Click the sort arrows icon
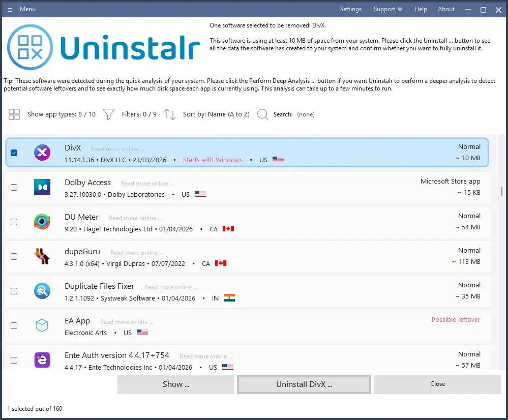Viewport: 508px width, 420px height. tap(169, 114)
